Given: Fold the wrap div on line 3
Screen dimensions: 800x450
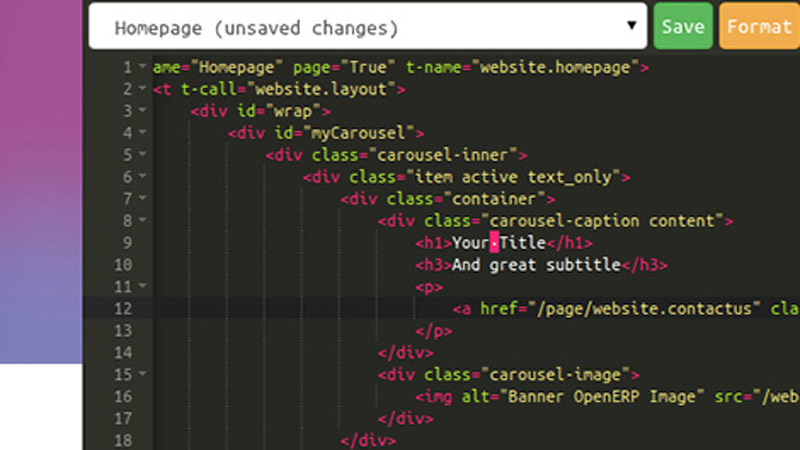Looking at the screenshot, I should click(143, 111).
